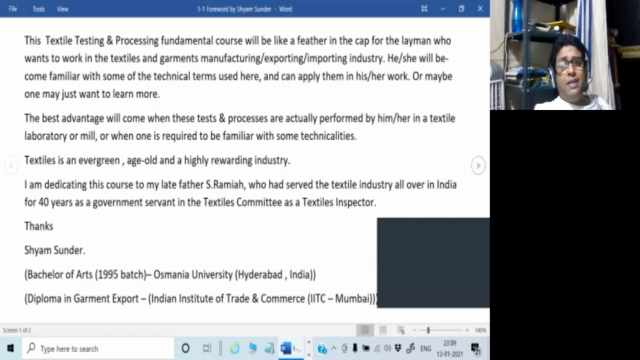Click the zoom out minus button

[414, 330]
